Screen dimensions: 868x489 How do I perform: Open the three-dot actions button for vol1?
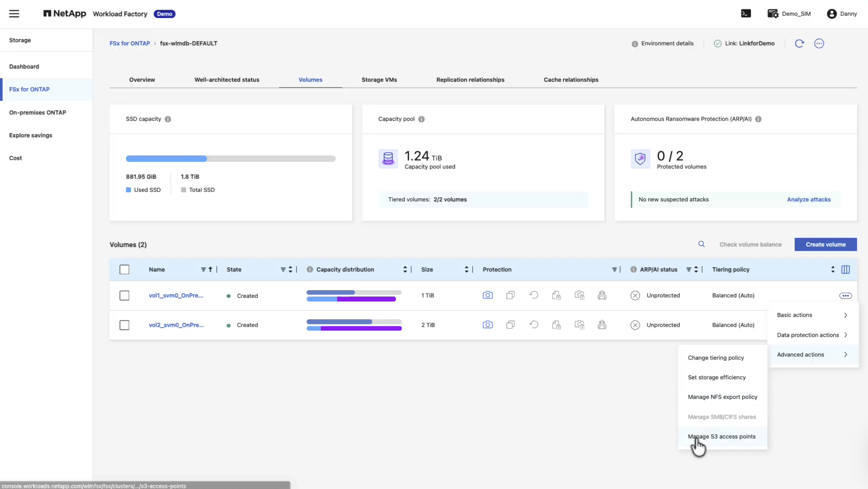[x=845, y=296]
